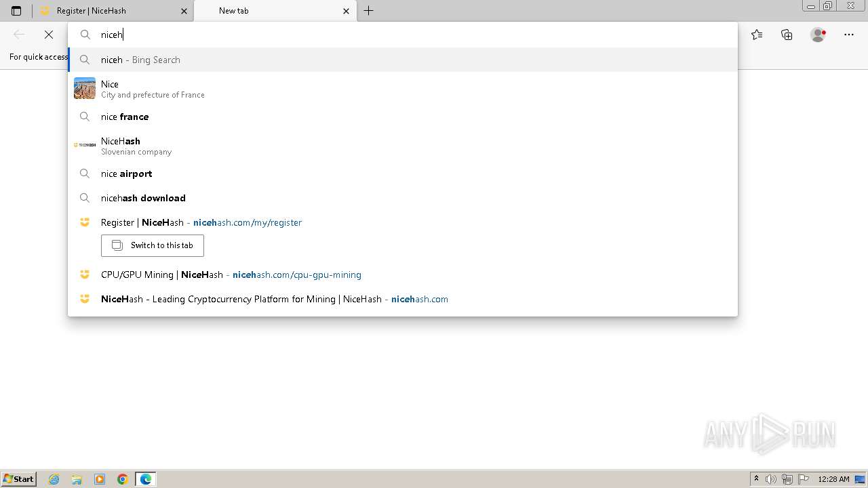This screenshot has width=868, height=488.
Task: Click the Windows Start button
Action: point(18,479)
